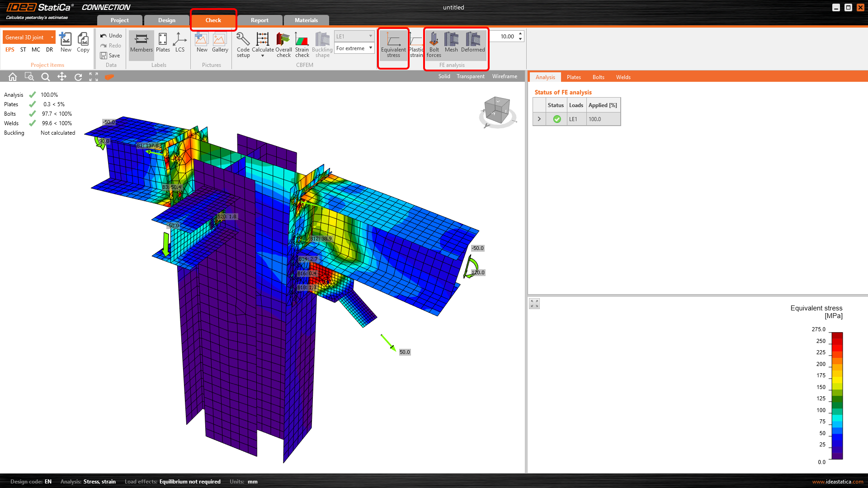Switch to the Report tab

pos(259,20)
